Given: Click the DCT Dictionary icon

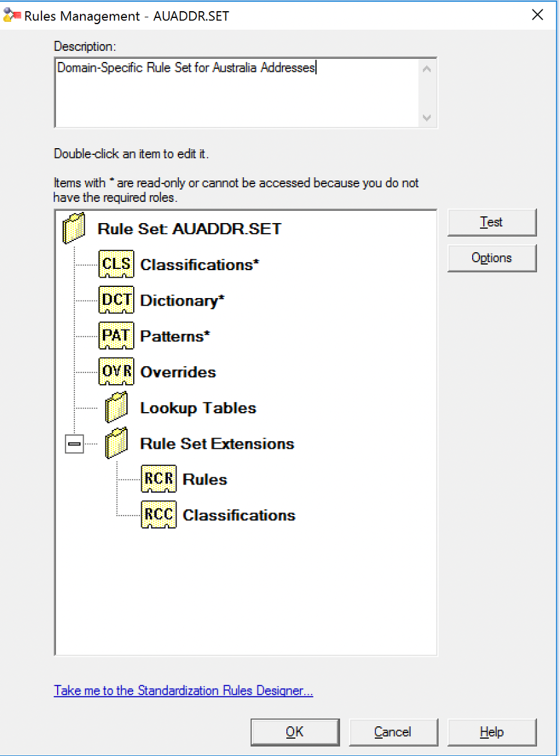Looking at the screenshot, I should pyautogui.click(x=116, y=301).
